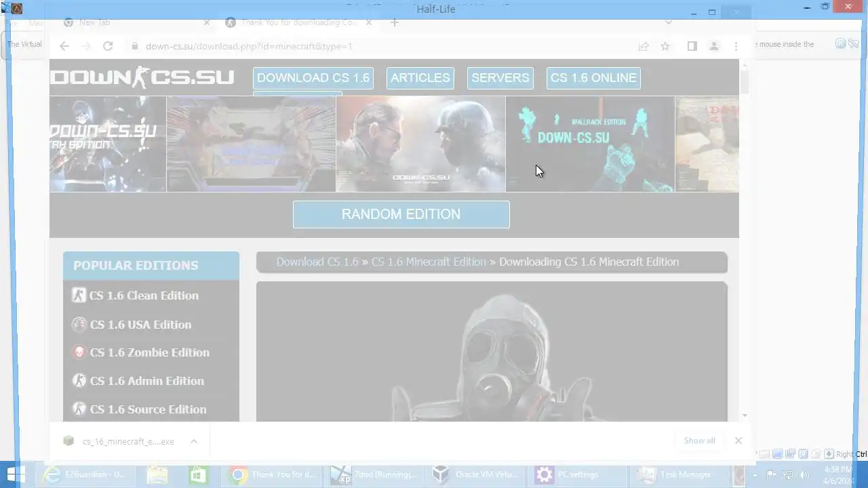The width and height of the screenshot is (868, 488).
Task: Follow the CS 1.6 Minecraft Edition breadcrumb
Action: pyautogui.click(x=429, y=262)
